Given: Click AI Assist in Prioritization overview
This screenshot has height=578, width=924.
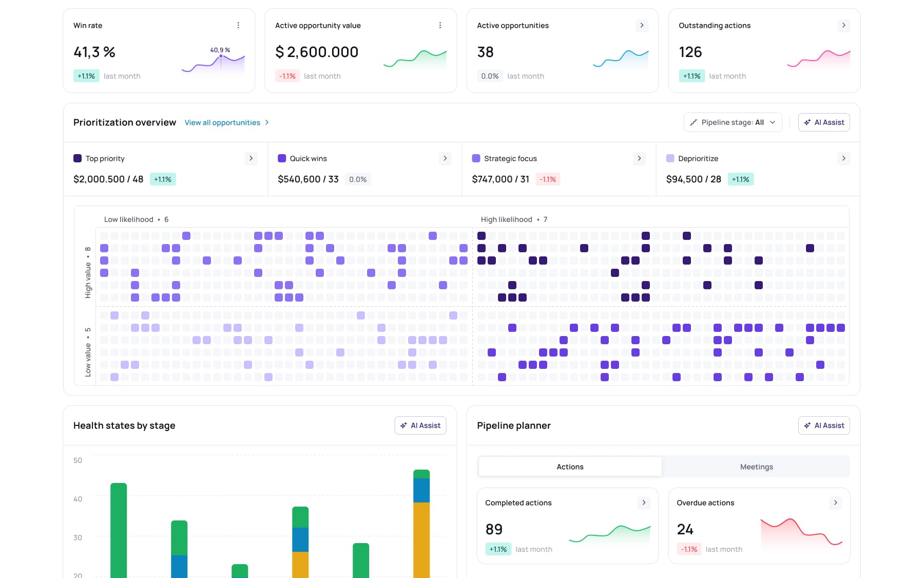Looking at the screenshot, I should tap(824, 122).
